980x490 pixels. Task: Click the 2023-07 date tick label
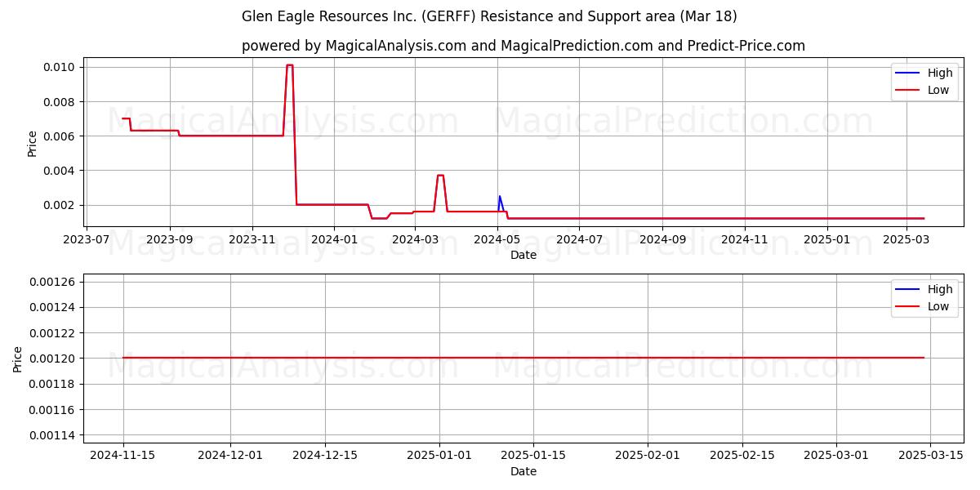[x=87, y=240]
